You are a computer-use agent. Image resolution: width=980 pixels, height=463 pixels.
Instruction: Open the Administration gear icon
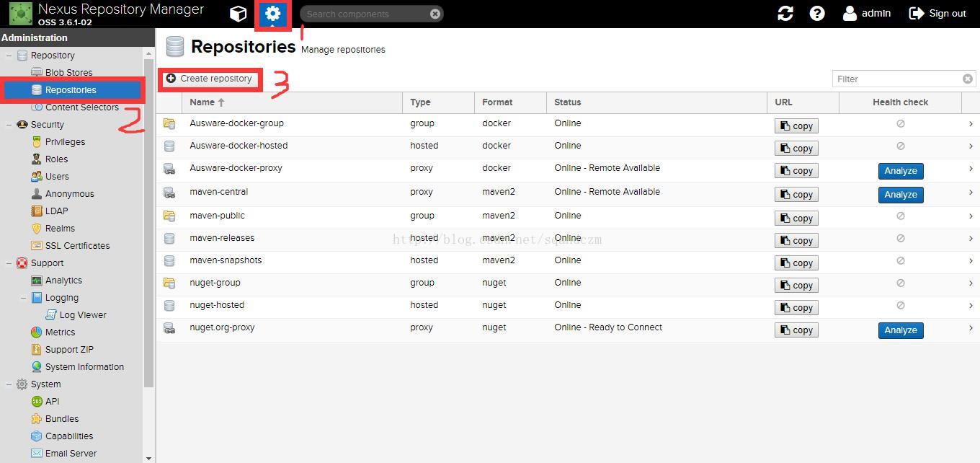272,14
